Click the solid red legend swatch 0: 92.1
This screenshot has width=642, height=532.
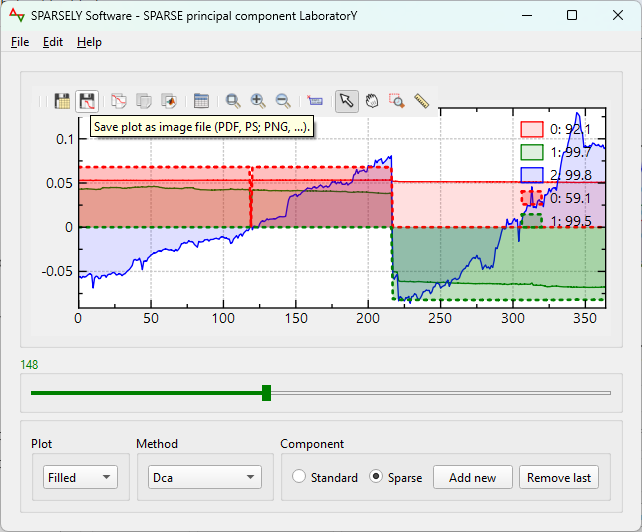point(532,129)
